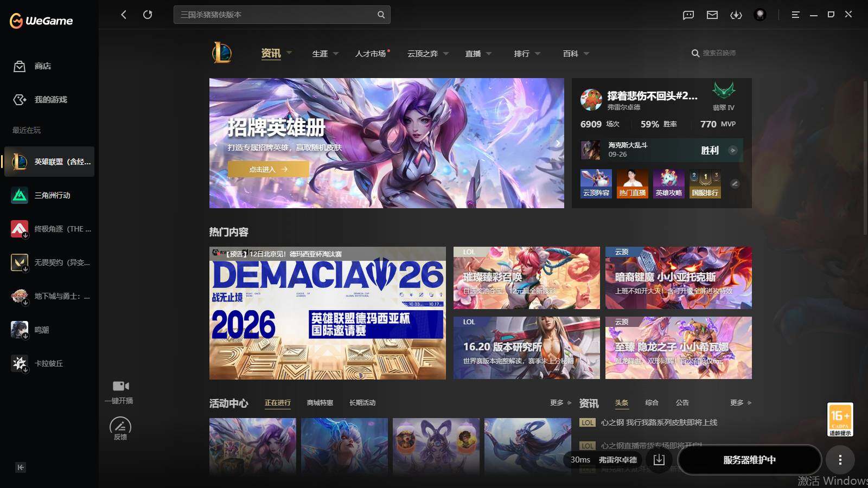Refresh the page with the reload icon

coord(148,15)
